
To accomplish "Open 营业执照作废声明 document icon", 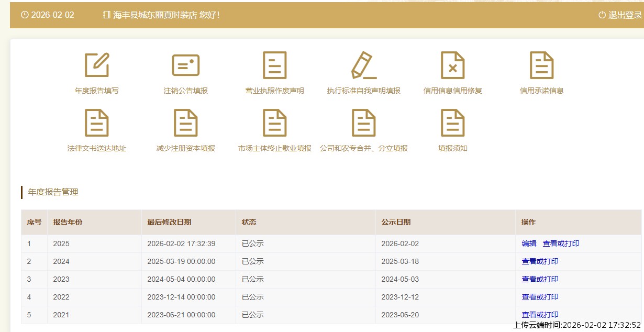I will pyautogui.click(x=275, y=65).
